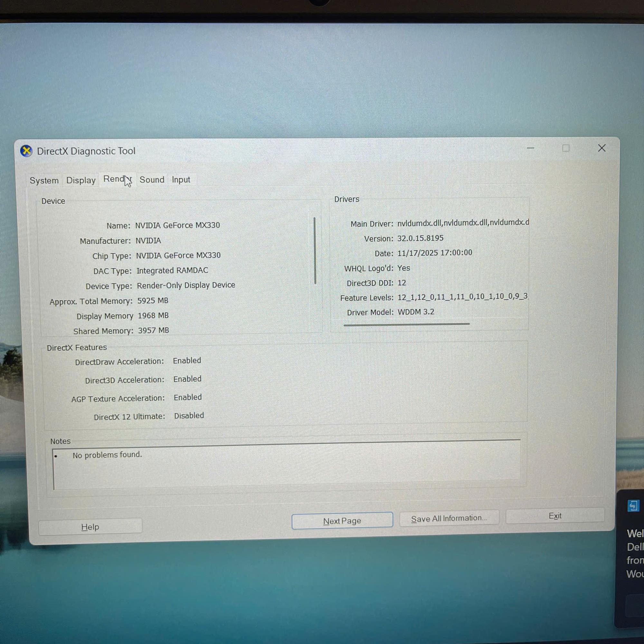
Task: Click the Chip Type value NVIDIA GeForce MX330
Action: pyautogui.click(x=178, y=255)
